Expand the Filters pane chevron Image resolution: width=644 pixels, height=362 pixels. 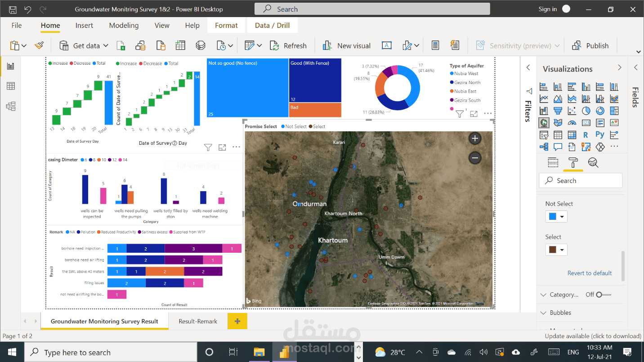[x=528, y=67]
